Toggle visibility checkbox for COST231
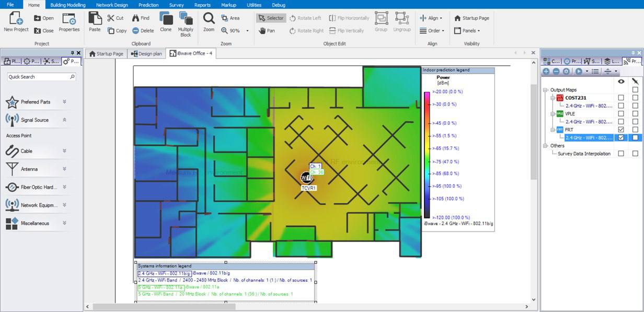This screenshot has width=644, height=312. [x=621, y=98]
